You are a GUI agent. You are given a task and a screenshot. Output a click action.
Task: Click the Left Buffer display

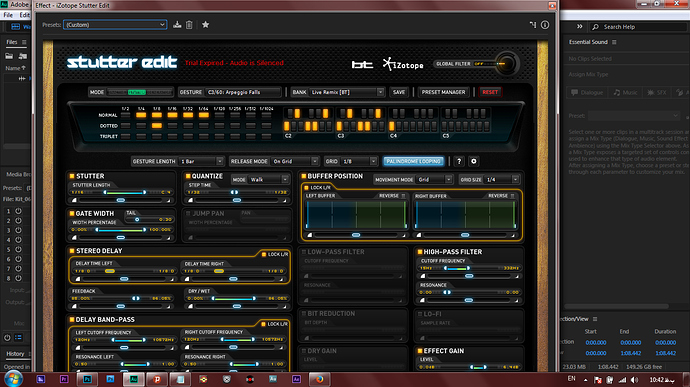point(356,215)
